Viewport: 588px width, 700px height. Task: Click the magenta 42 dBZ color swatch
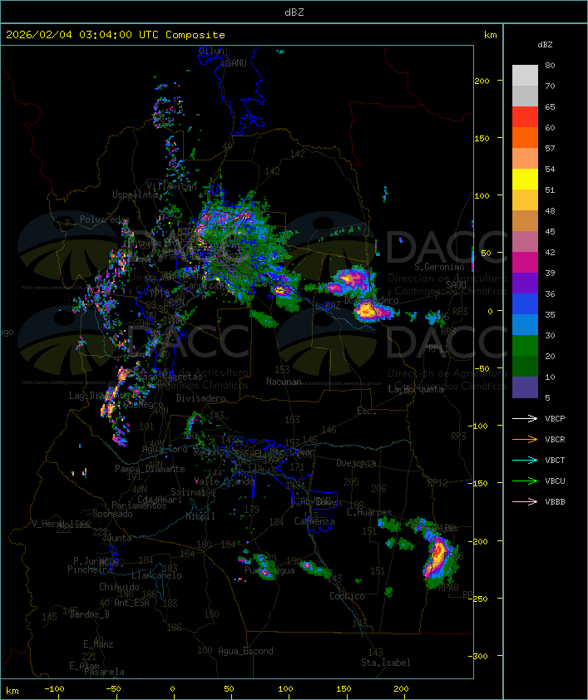click(x=525, y=263)
